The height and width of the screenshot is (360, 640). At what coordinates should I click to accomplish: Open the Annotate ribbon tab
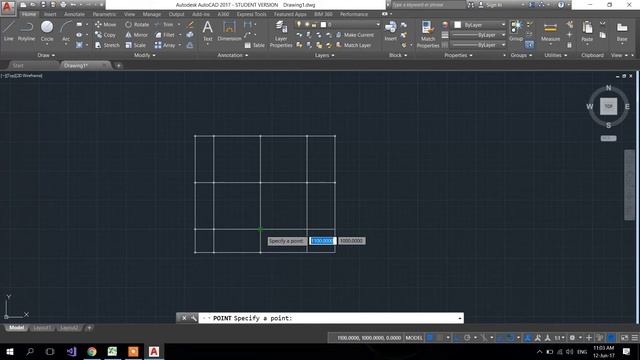[74, 14]
